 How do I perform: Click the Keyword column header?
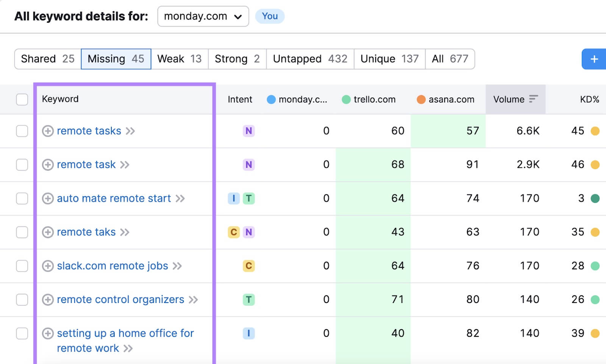pos(60,99)
